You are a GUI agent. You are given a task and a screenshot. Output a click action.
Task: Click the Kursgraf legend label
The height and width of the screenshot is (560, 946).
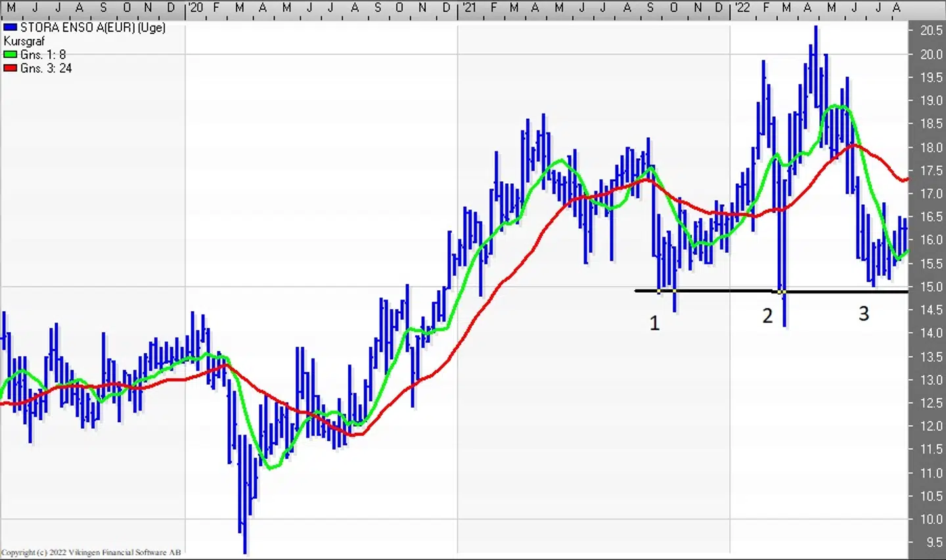pyautogui.click(x=24, y=41)
